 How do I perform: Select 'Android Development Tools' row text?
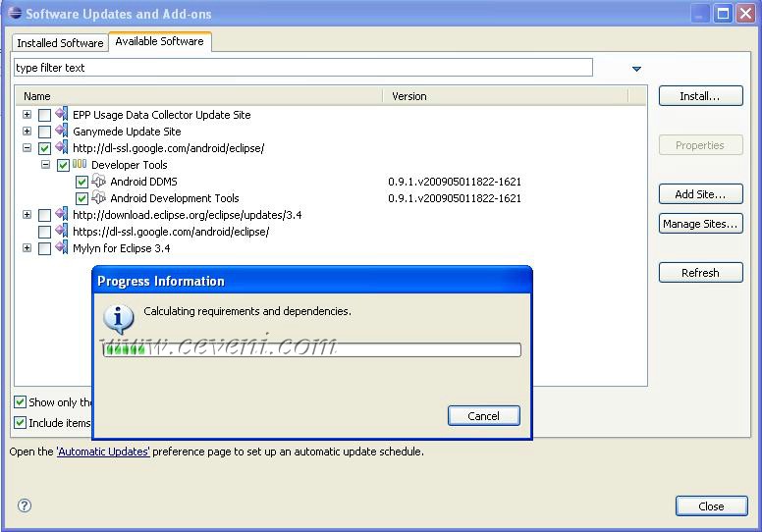coord(175,198)
